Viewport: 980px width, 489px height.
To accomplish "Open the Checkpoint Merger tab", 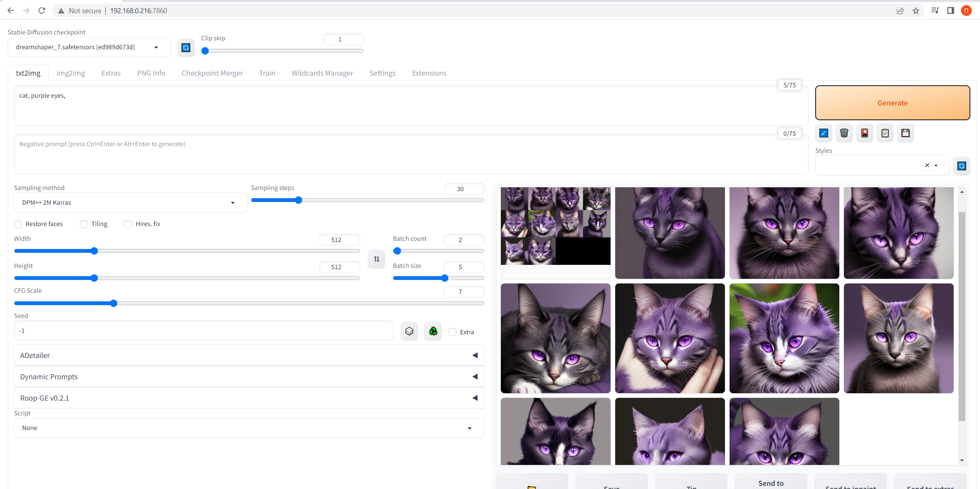I will [212, 73].
